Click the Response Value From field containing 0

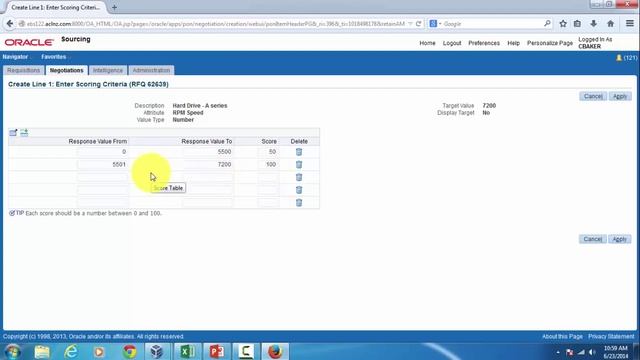103,152
